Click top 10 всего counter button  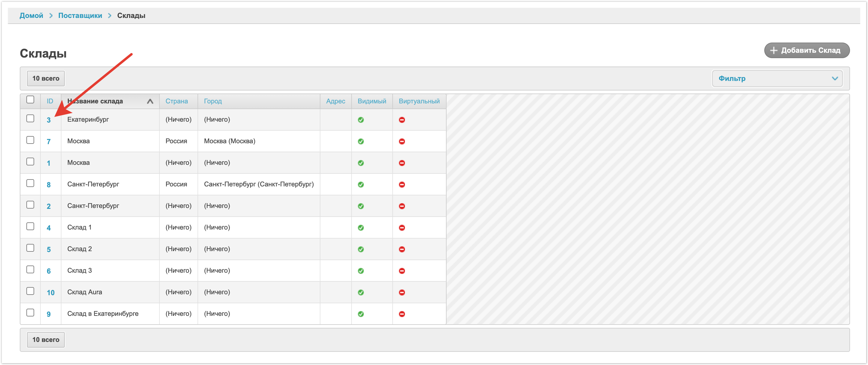click(46, 78)
